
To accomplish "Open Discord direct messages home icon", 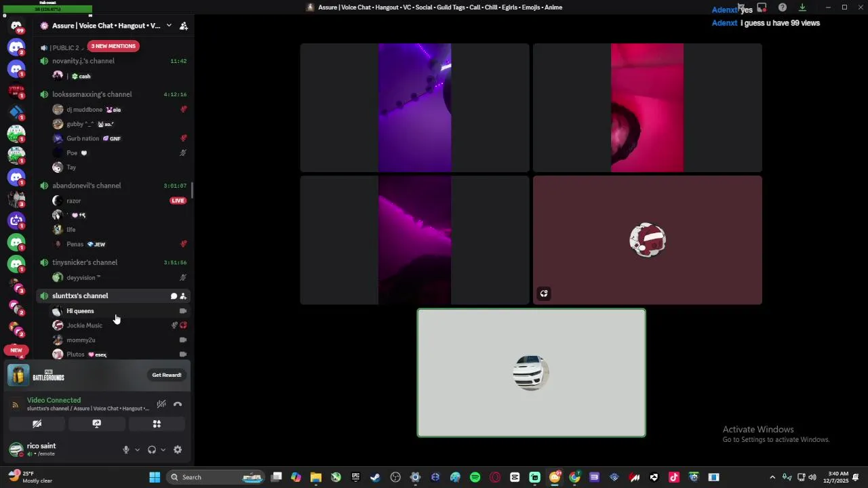I will pos(16,26).
